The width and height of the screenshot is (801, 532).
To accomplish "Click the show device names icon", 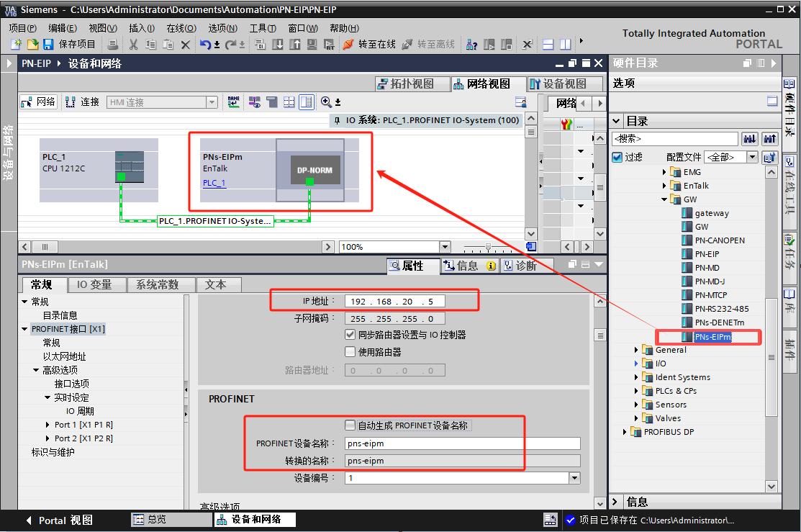I will point(232,101).
